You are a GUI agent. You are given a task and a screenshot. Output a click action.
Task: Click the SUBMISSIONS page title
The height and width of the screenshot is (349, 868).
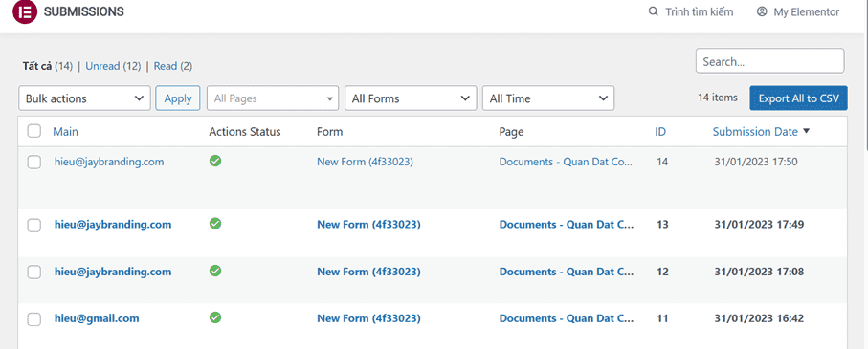point(83,11)
